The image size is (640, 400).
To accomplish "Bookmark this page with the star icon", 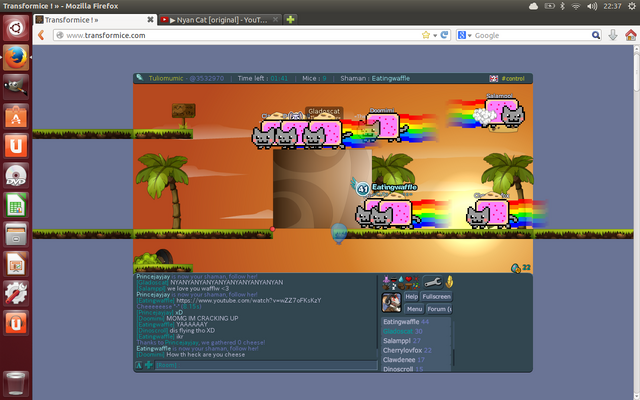I will tap(426, 35).
